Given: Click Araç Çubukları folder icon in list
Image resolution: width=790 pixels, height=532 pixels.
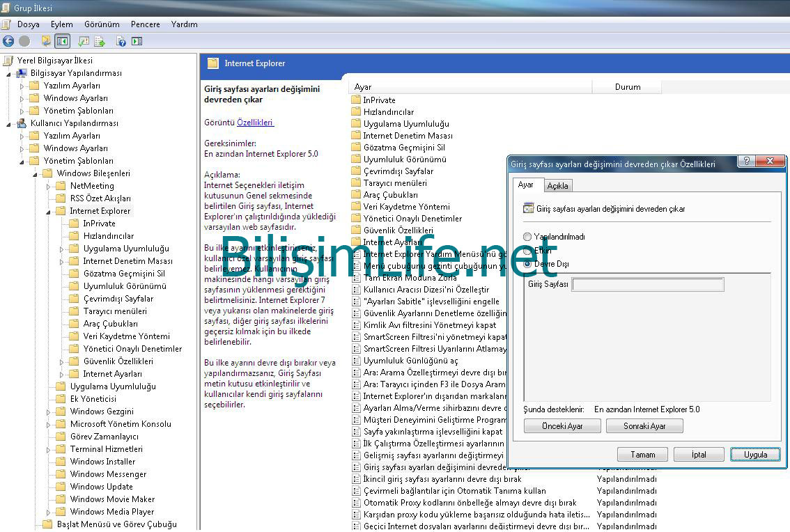Looking at the screenshot, I should [356, 195].
